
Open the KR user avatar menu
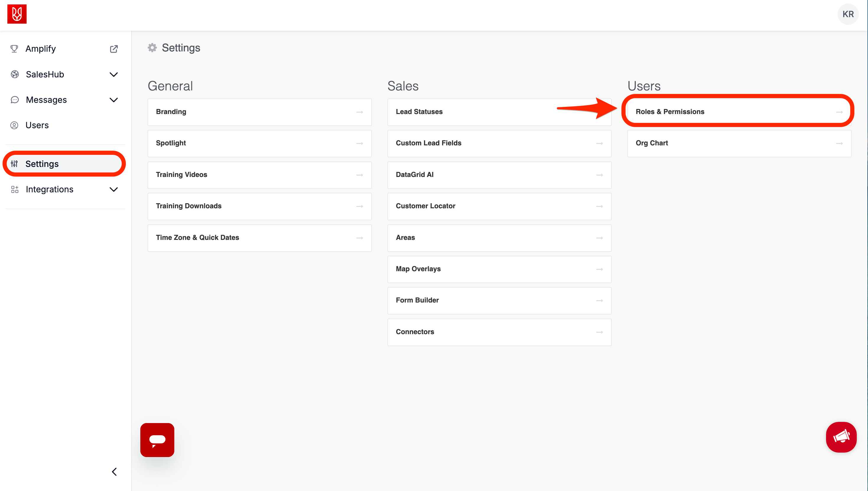[x=848, y=14]
